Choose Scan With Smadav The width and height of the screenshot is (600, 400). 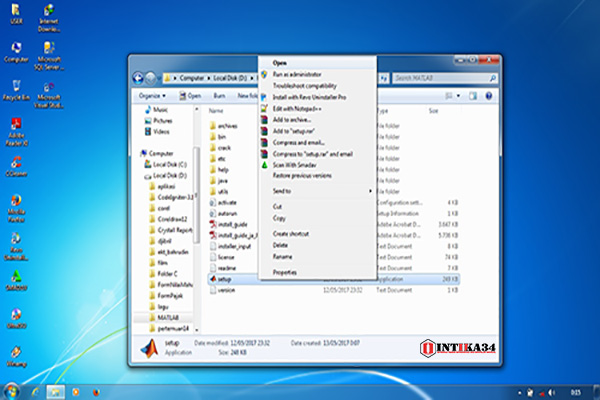click(x=318, y=165)
